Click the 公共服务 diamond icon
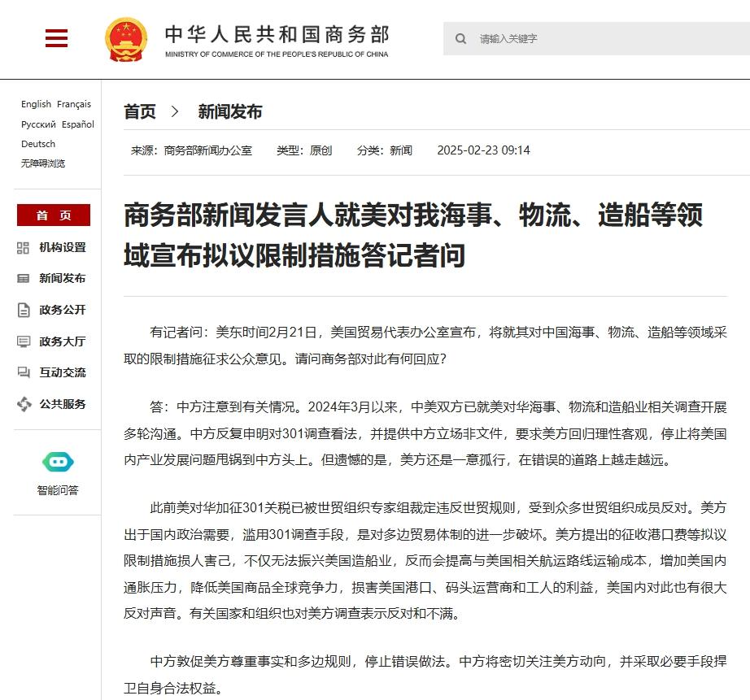 [24, 404]
